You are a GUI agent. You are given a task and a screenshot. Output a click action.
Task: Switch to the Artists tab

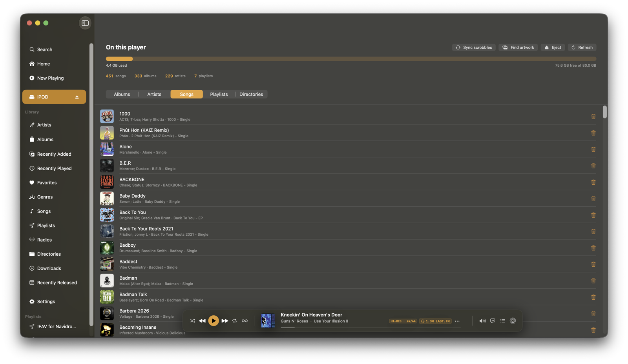pyautogui.click(x=154, y=94)
